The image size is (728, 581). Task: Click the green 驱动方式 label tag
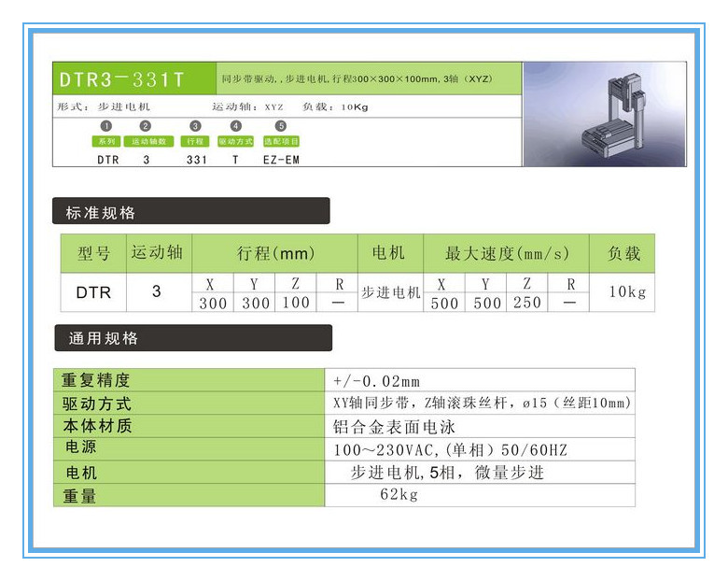click(235, 141)
